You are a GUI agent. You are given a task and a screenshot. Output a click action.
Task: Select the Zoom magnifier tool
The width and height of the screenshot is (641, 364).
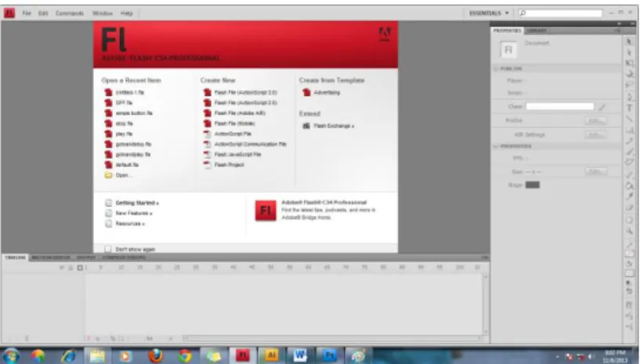pyautogui.click(x=629, y=231)
